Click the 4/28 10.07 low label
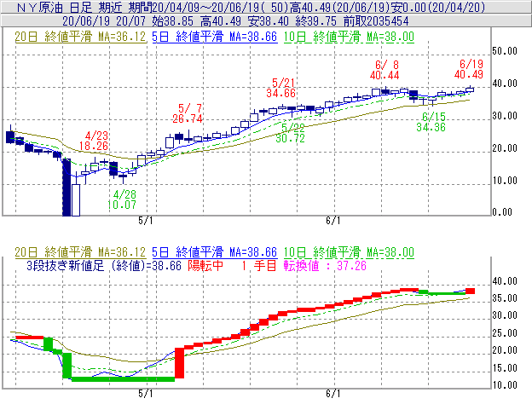 point(122,199)
